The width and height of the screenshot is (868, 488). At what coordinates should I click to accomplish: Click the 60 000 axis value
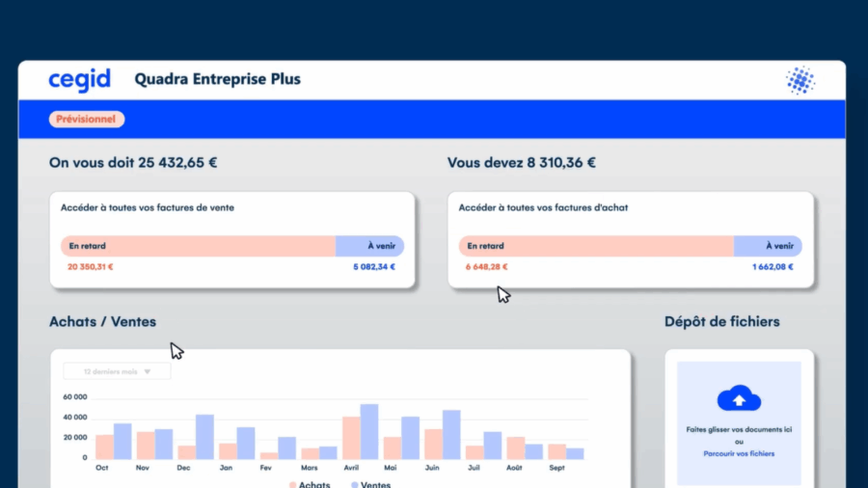click(x=74, y=396)
